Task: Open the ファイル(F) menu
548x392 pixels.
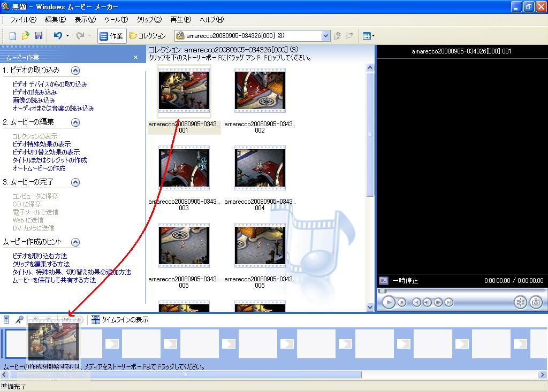Action: [x=23, y=20]
